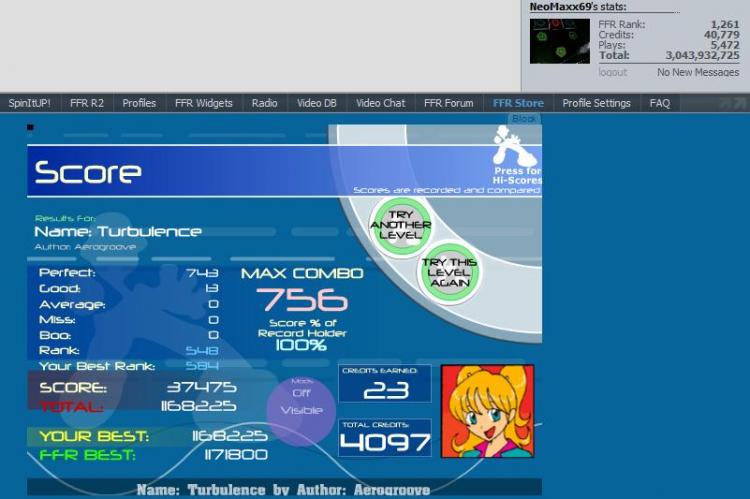Open Video Chat page

pos(381,103)
